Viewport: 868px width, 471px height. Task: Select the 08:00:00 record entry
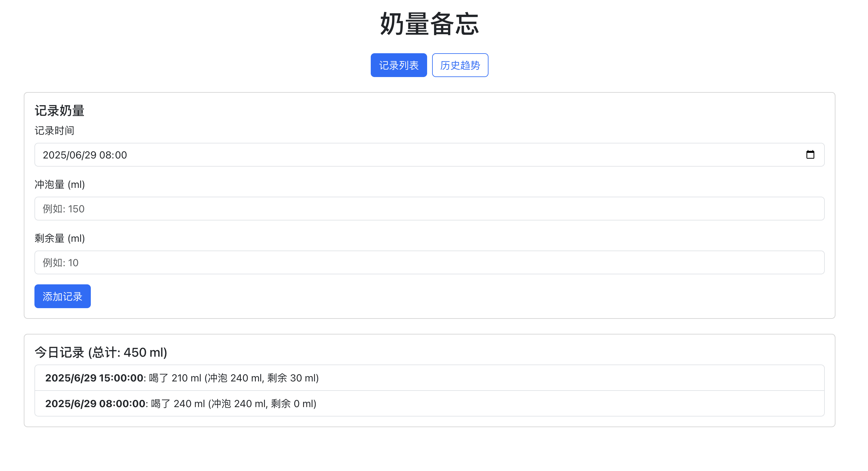pos(429,403)
